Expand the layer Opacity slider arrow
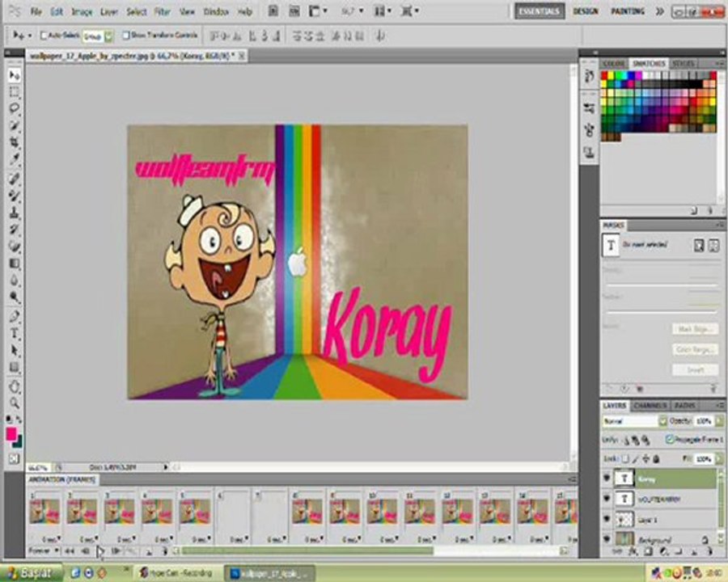 (719, 421)
